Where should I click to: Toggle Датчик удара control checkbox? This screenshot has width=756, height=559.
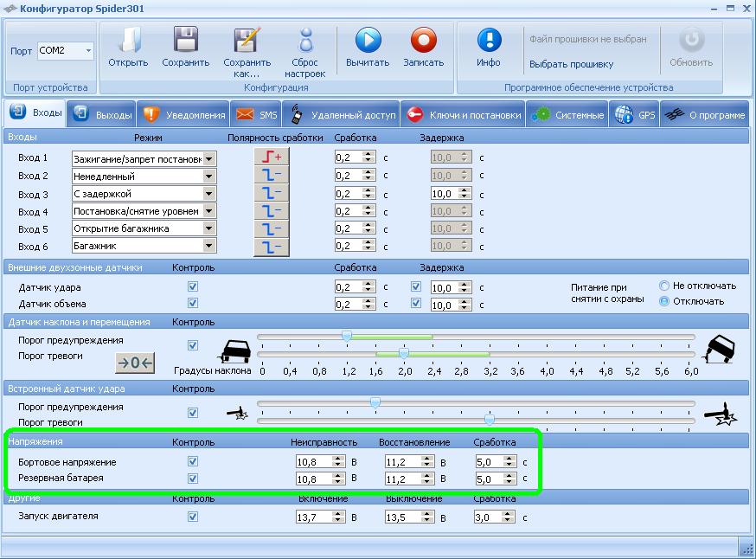(x=193, y=286)
